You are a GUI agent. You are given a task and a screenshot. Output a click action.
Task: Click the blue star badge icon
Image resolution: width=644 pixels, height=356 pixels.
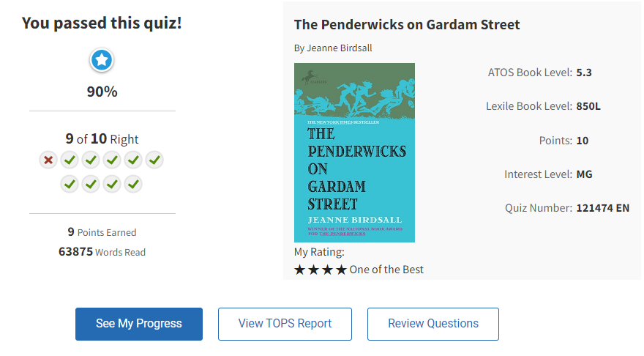click(102, 61)
